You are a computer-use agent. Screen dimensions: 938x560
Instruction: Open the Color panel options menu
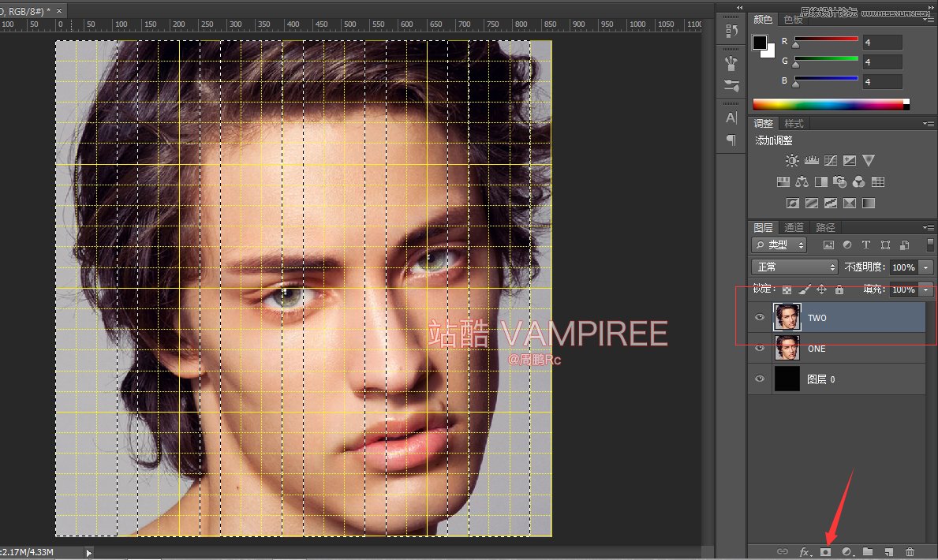coord(929,20)
